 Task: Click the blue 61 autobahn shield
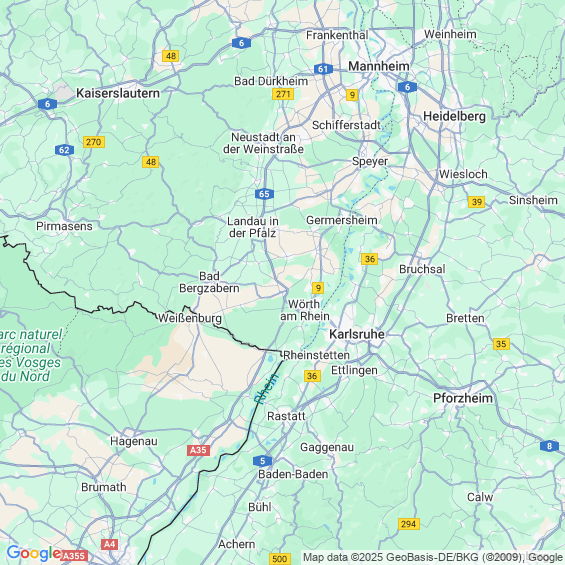pyautogui.click(x=323, y=69)
